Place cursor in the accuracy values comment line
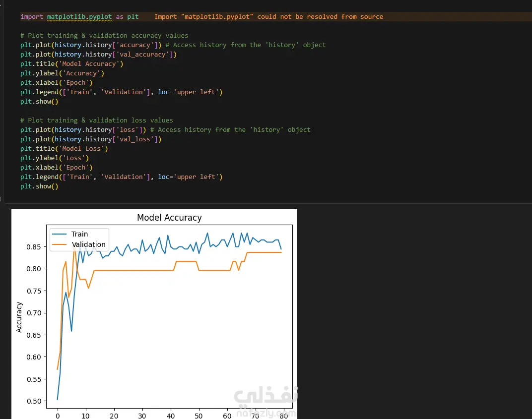 click(x=104, y=36)
